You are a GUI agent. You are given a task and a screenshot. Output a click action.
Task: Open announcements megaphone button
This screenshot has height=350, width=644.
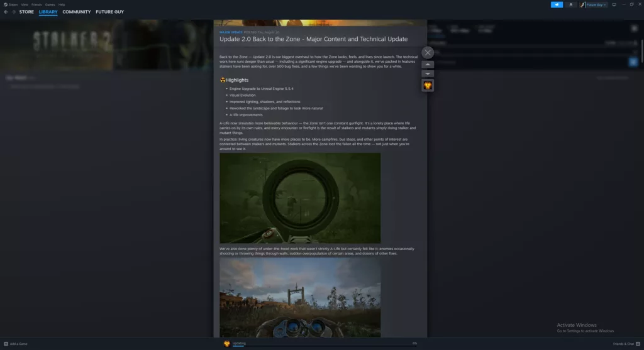pos(557,4)
